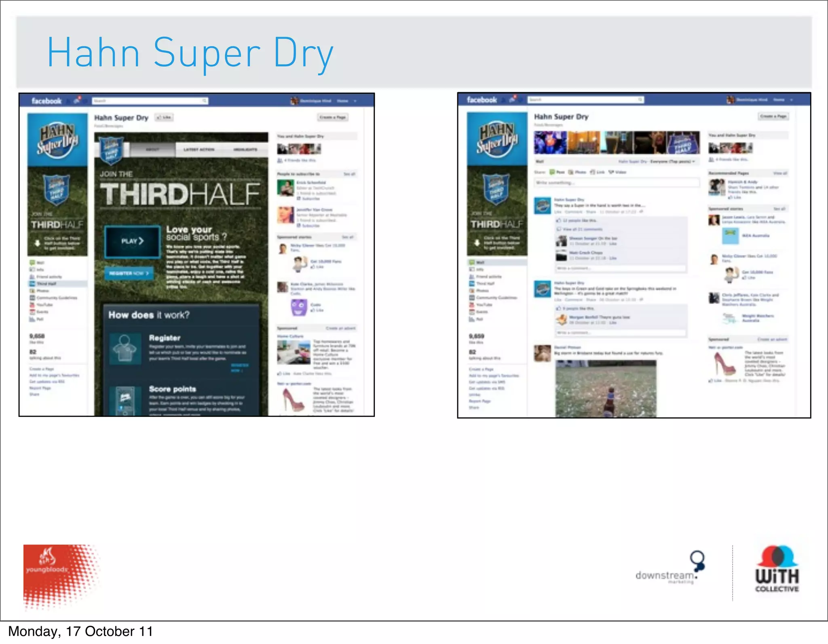Click the Write something status field
828x644 pixels.
coord(617,183)
